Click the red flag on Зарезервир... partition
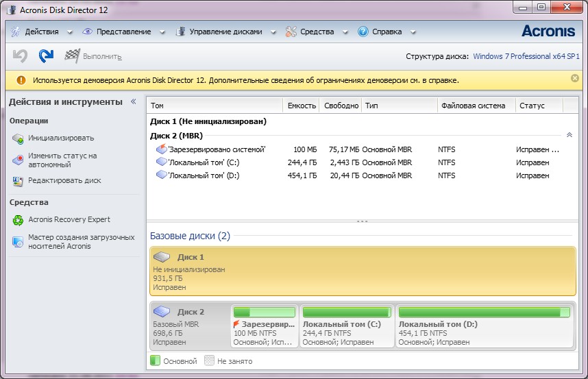Viewport: 588px width, 379px height. (x=236, y=324)
